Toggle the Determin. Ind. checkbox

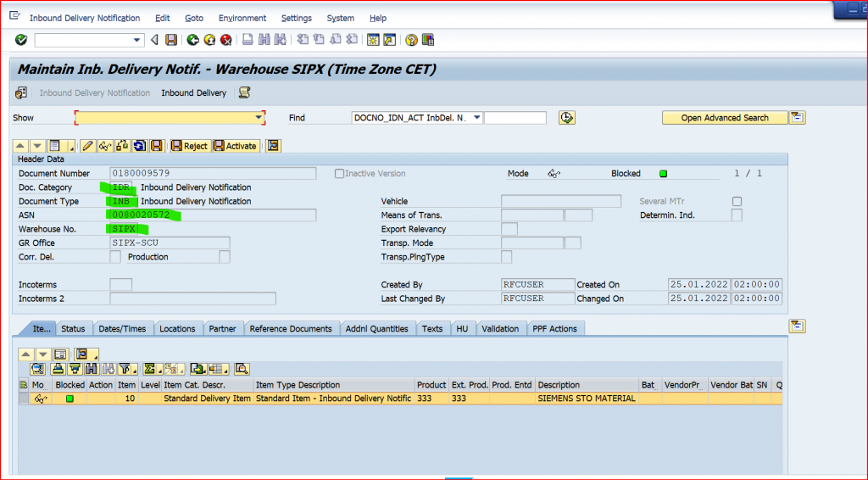737,215
